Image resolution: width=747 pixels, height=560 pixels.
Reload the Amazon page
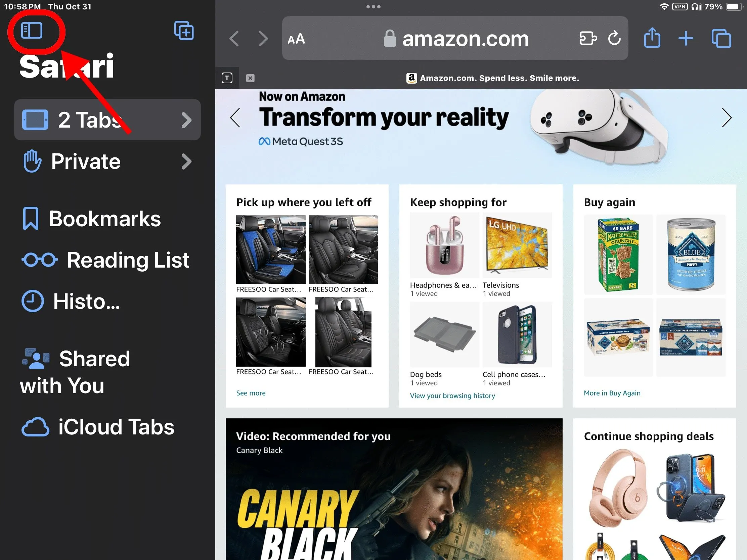(614, 38)
